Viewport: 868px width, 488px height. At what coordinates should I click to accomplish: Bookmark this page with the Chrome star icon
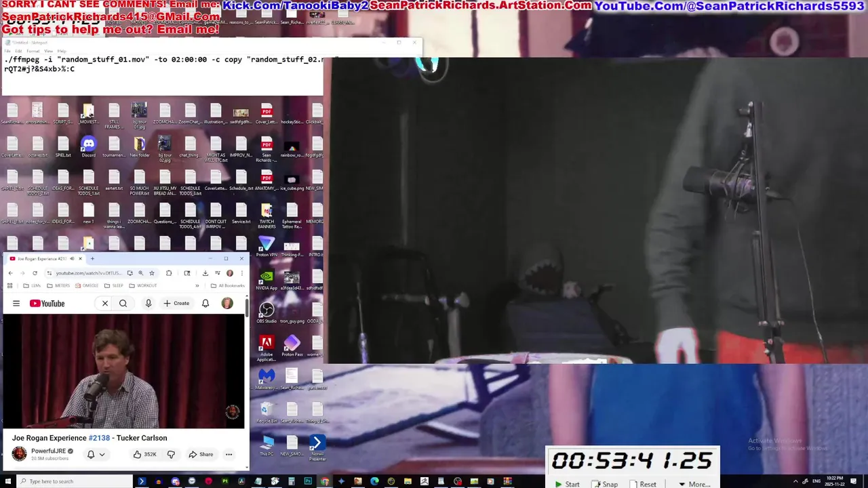coord(152,273)
